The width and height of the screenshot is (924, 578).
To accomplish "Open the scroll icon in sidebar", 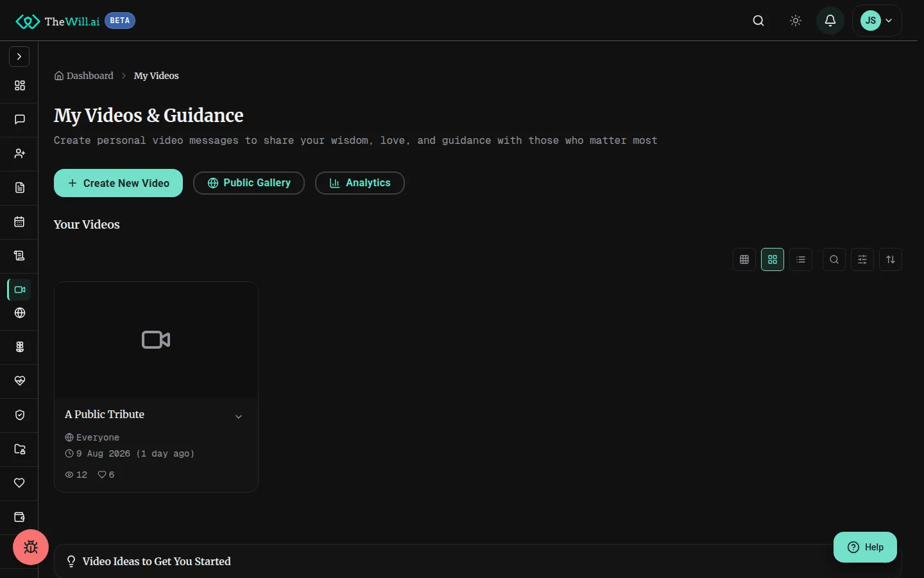I will click(x=20, y=256).
